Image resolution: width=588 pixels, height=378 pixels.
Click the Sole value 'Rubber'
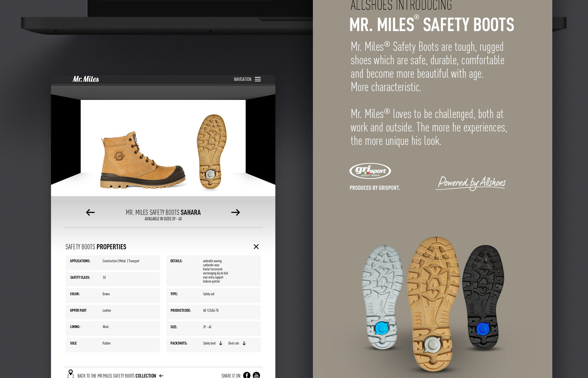(x=107, y=344)
